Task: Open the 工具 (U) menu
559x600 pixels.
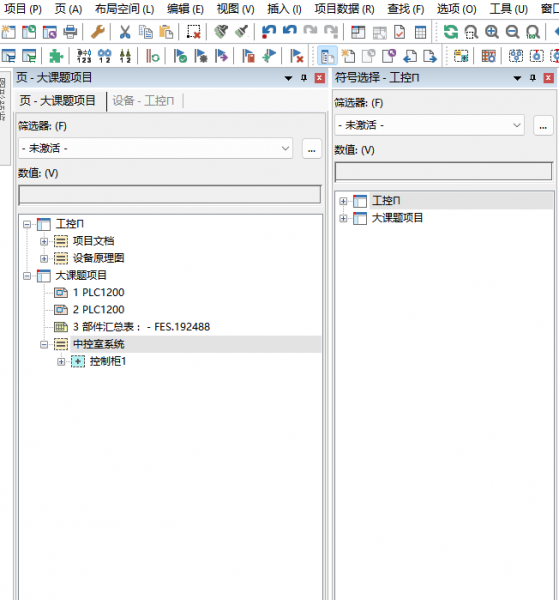Action: pyautogui.click(x=508, y=9)
